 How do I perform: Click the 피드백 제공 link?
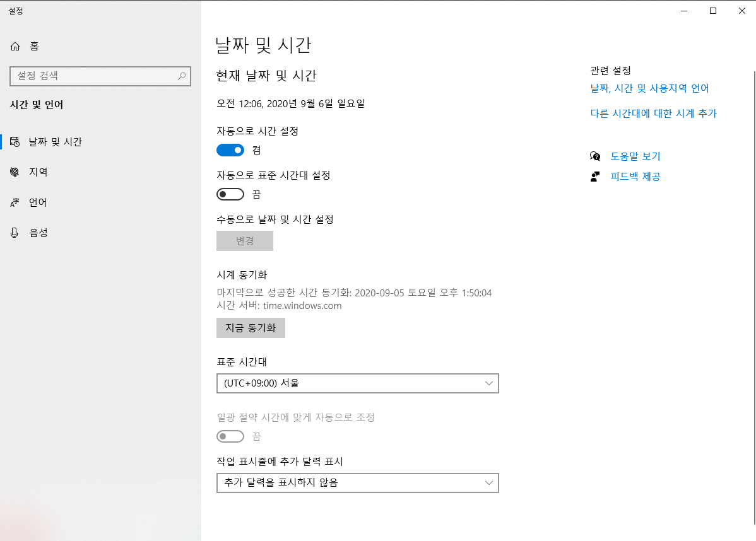[635, 177]
